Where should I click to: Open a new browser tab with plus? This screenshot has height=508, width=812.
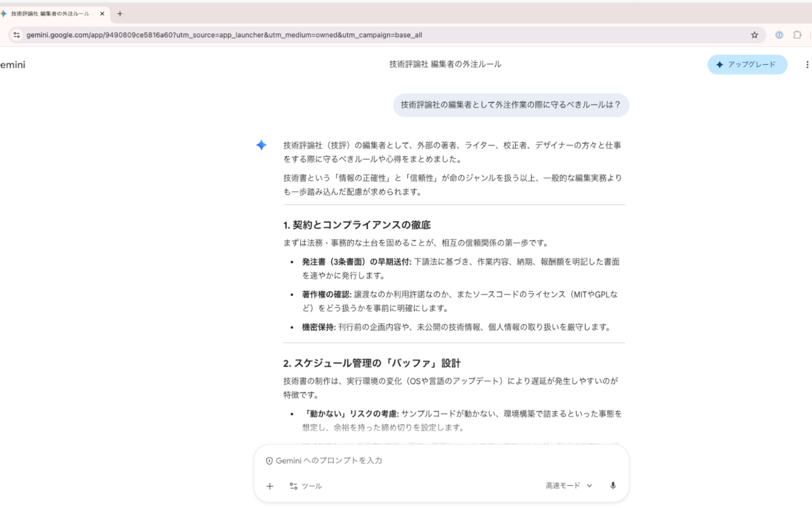point(120,13)
